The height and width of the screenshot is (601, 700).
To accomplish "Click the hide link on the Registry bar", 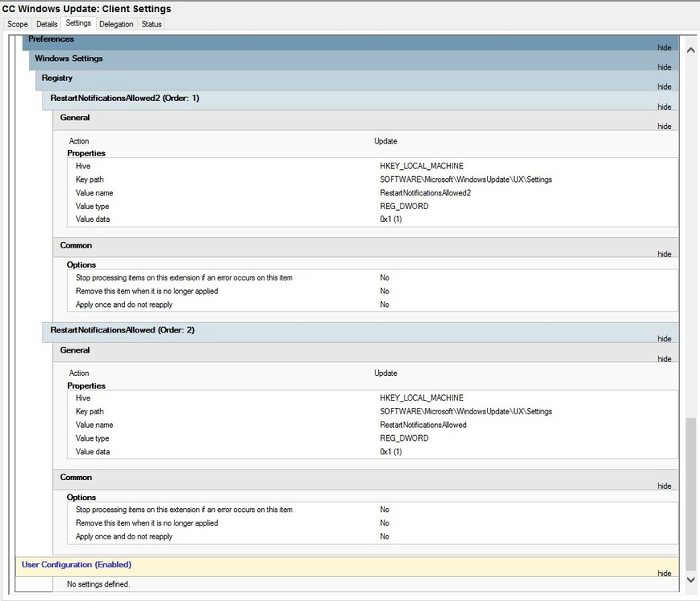I will coord(664,87).
